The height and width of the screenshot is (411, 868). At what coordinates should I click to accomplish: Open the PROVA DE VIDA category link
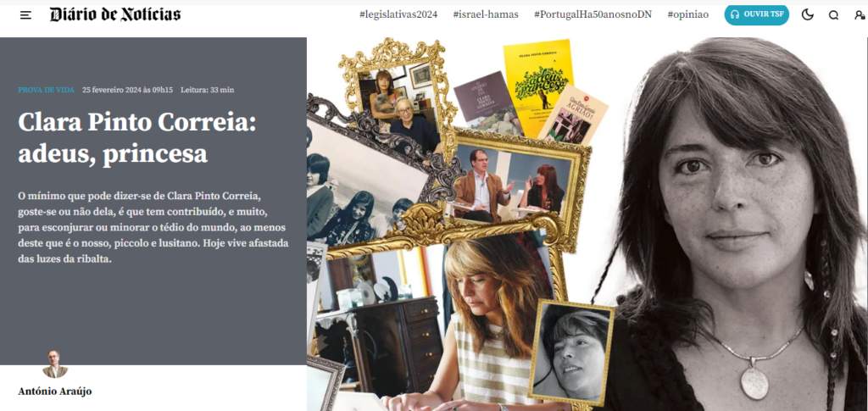tap(46, 90)
